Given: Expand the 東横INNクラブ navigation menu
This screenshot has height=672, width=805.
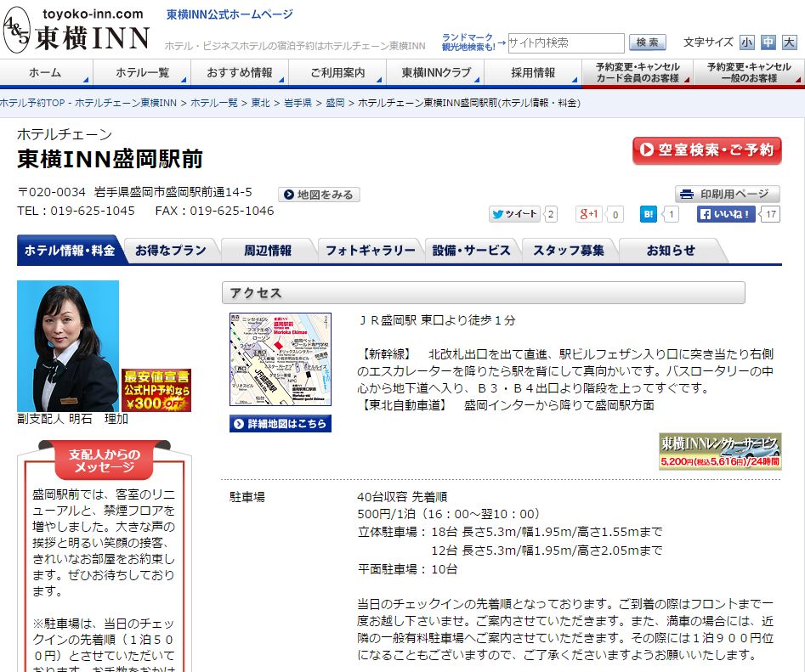Looking at the screenshot, I should pos(436,73).
